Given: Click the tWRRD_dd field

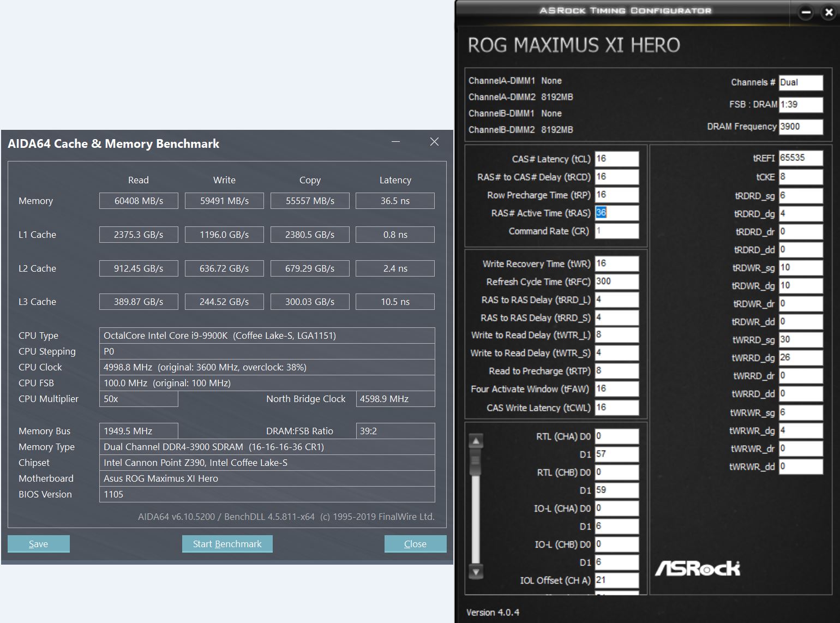Looking at the screenshot, I should coord(800,394).
